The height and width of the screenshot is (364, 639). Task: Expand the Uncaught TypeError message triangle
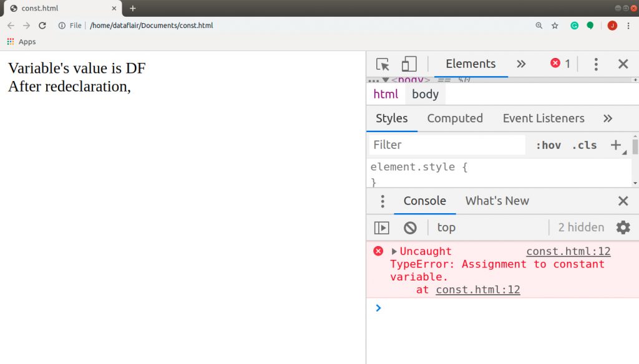[x=394, y=252]
